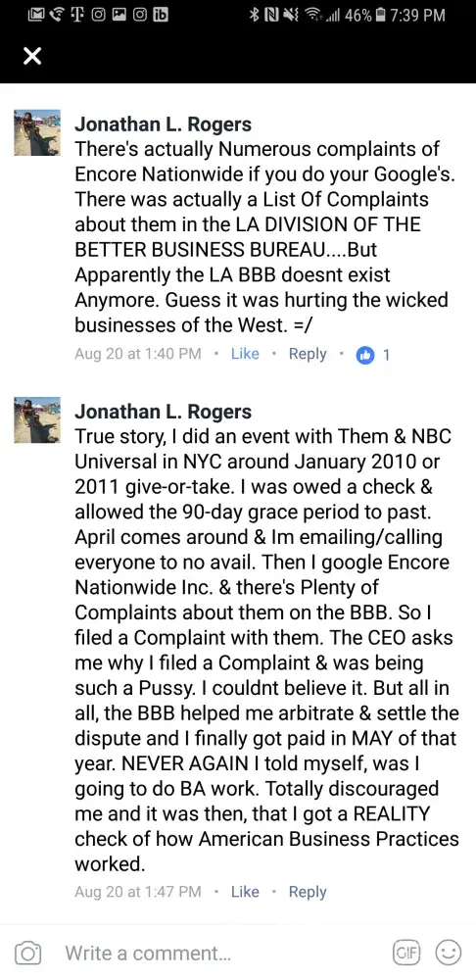Viewport: 476px width, 980px height.
Task: Open the profile picture on the first comment
Action: 37,132
